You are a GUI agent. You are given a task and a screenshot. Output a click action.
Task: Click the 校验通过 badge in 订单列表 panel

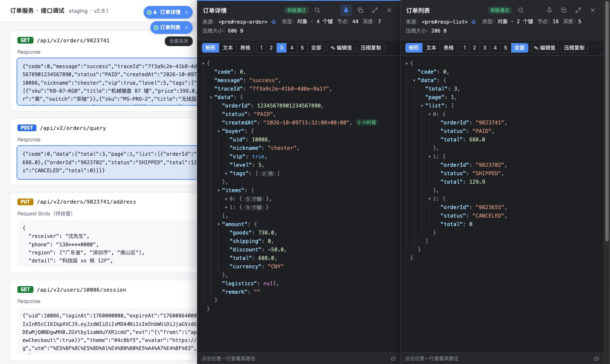click(500, 10)
